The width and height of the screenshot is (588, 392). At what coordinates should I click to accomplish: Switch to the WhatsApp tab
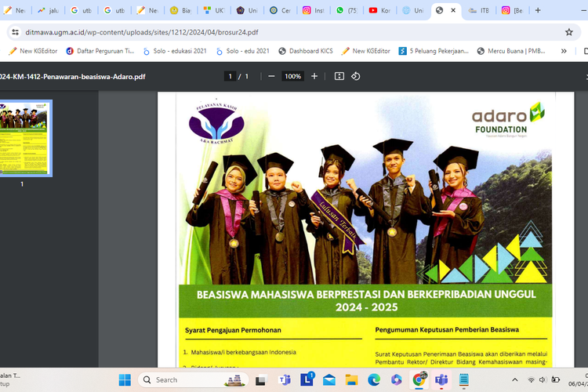tap(348, 10)
